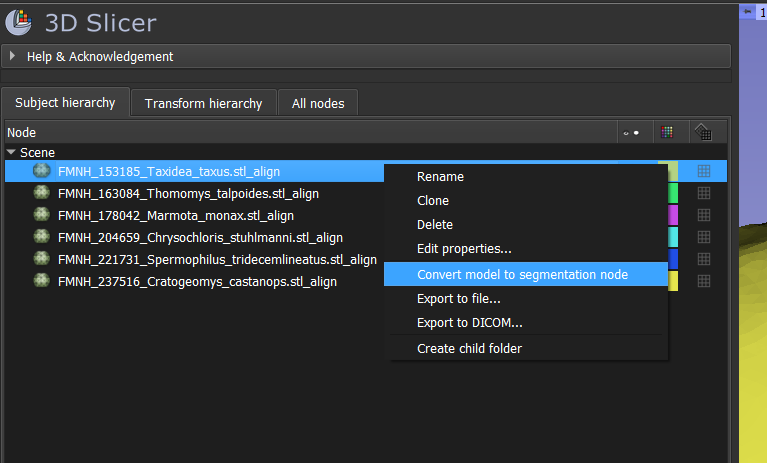Select the FMNH_221731_Spermophilus_tridecemlineatus.stl_align node

(x=217, y=260)
